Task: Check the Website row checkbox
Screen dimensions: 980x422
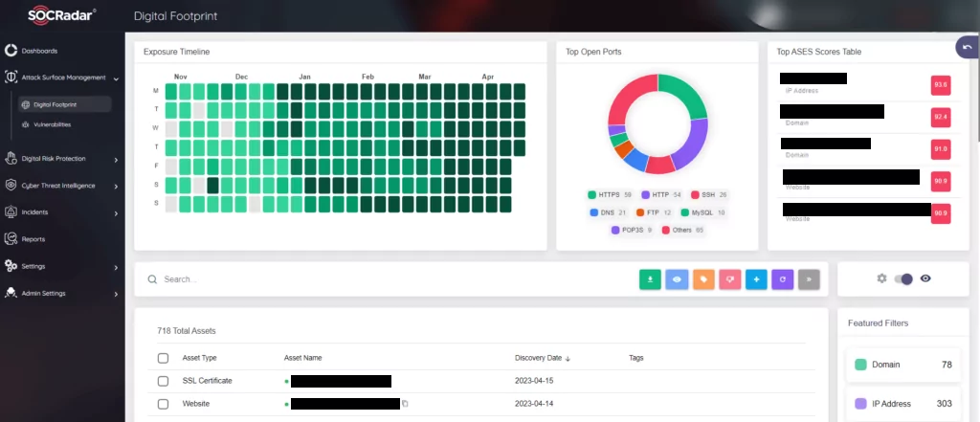Action: coord(163,404)
